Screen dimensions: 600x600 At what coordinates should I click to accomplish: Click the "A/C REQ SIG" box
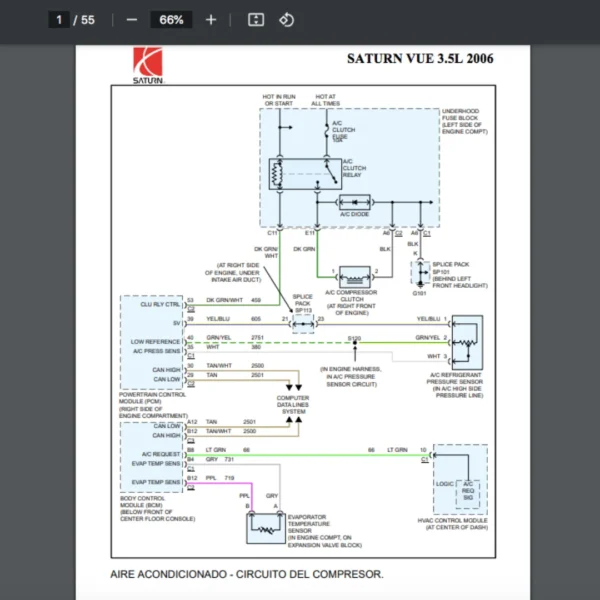[468, 494]
